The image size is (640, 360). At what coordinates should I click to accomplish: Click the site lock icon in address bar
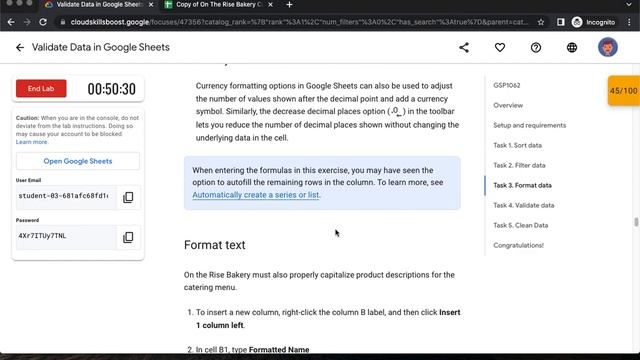point(62,22)
